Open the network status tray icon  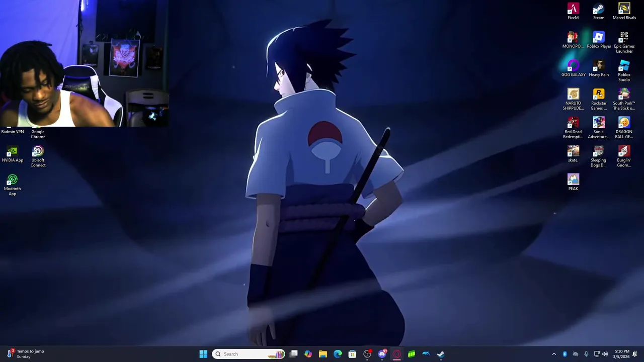pyautogui.click(x=597, y=354)
